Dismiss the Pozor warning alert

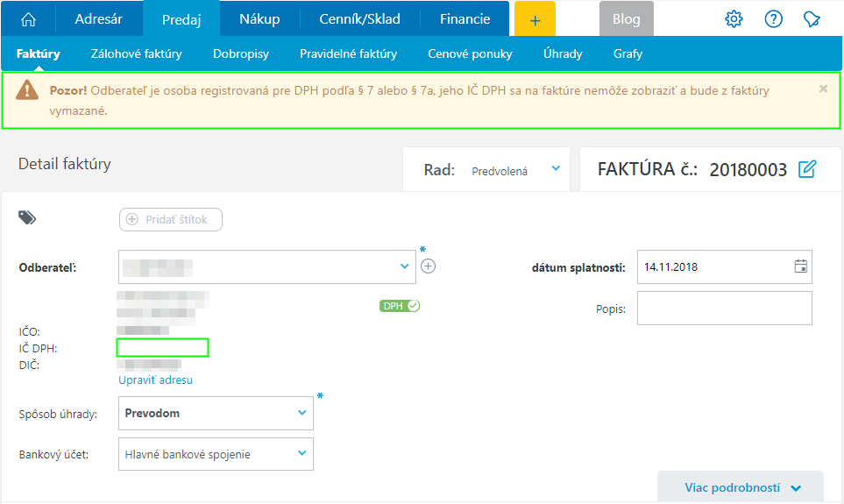point(823,89)
